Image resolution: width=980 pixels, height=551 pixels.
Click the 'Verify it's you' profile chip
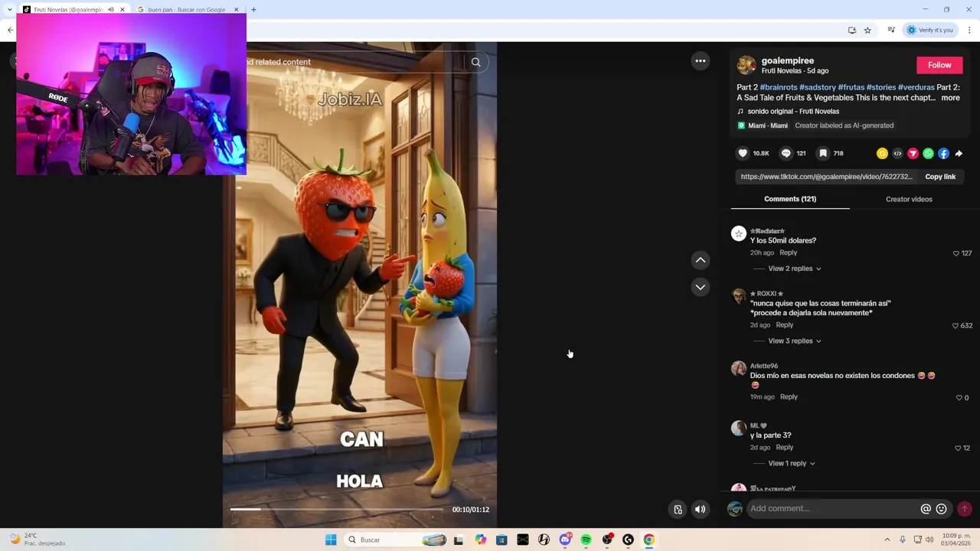coord(930,31)
